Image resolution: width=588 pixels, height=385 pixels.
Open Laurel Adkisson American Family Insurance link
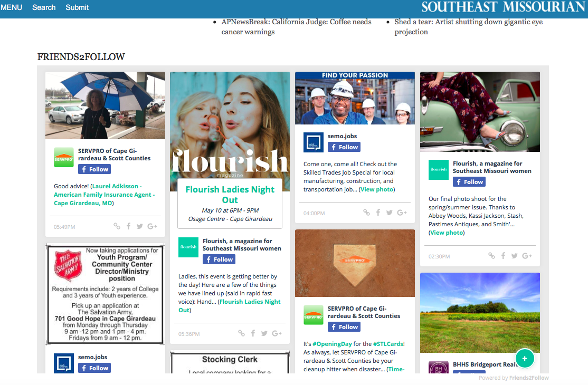pos(105,195)
